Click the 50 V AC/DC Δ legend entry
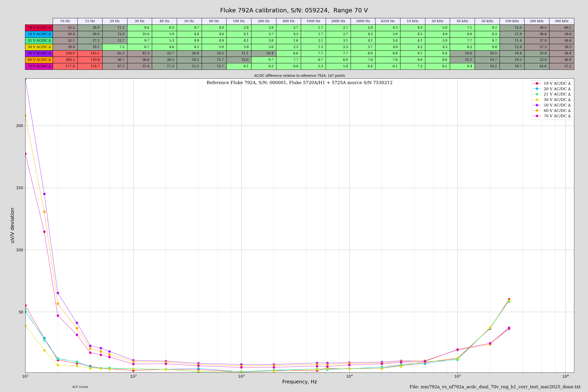Screen dimensions: 588x392 (552, 105)
